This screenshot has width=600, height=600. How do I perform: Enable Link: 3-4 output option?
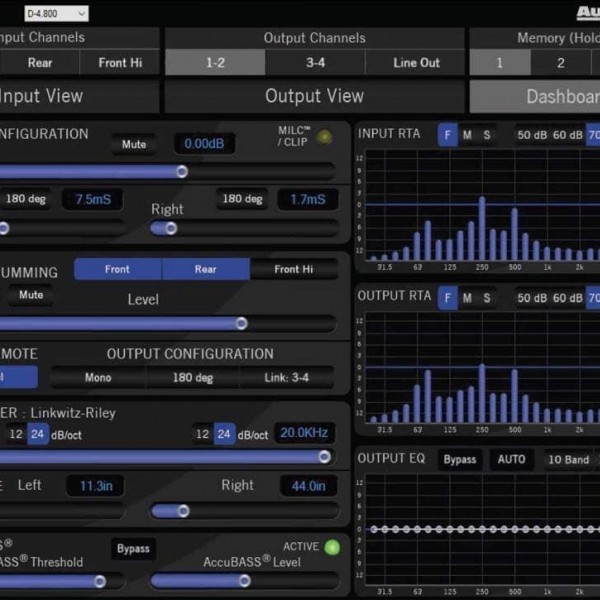pyautogui.click(x=287, y=378)
